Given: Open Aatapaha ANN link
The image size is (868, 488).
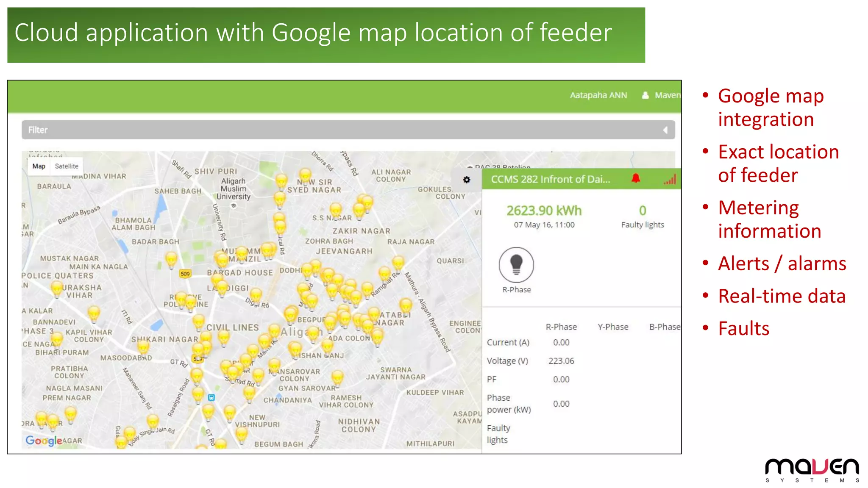Looking at the screenshot, I should pyautogui.click(x=598, y=95).
